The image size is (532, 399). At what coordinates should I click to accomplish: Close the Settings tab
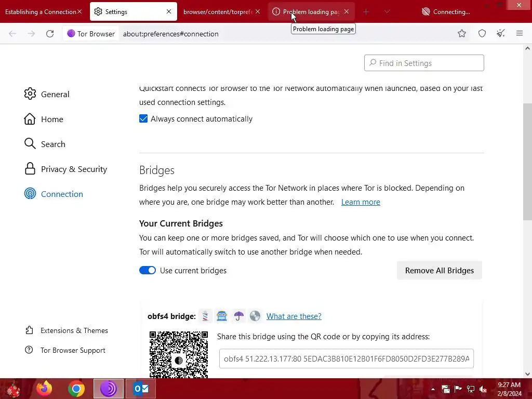pos(169,11)
